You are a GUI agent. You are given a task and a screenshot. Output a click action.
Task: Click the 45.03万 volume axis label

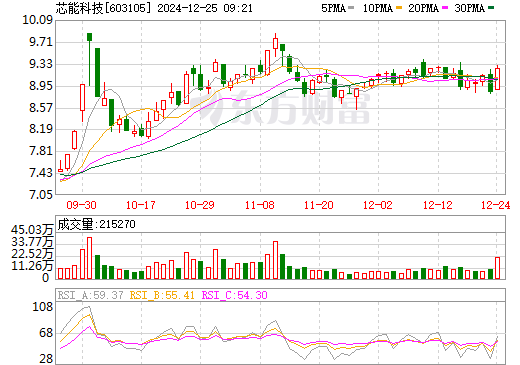click(x=32, y=230)
